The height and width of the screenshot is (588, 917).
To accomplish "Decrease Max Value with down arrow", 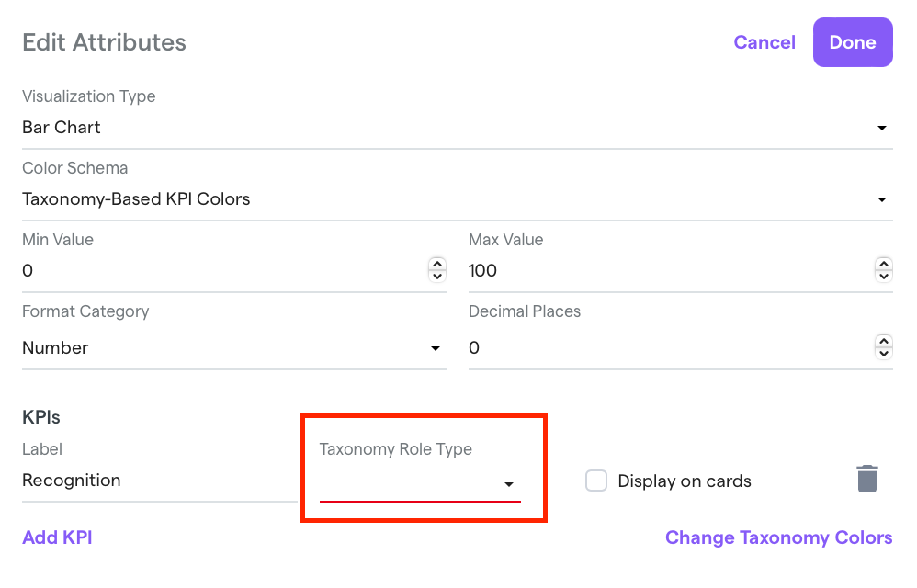I will click(x=884, y=276).
